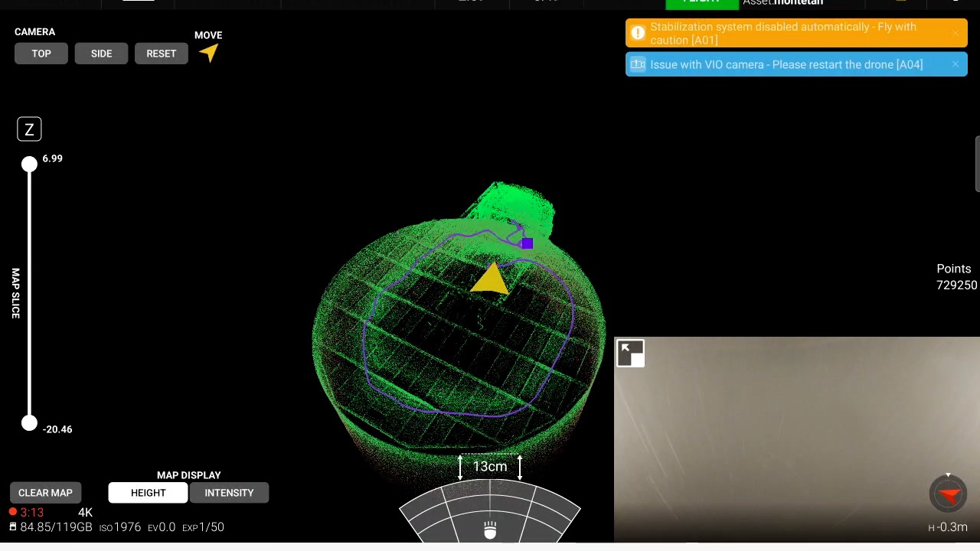This screenshot has height=551, width=980.
Task: Click the orange warning exclamation icon
Action: coord(638,33)
